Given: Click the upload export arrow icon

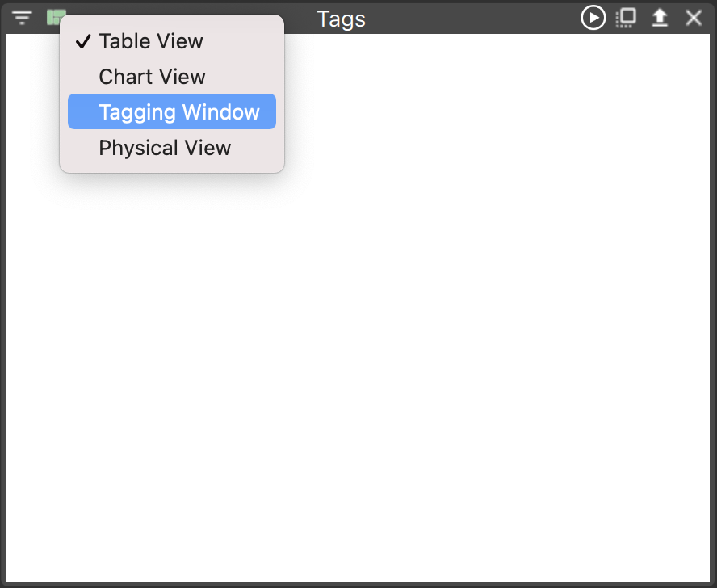Looking at the screenshot, I should [660, 18].
